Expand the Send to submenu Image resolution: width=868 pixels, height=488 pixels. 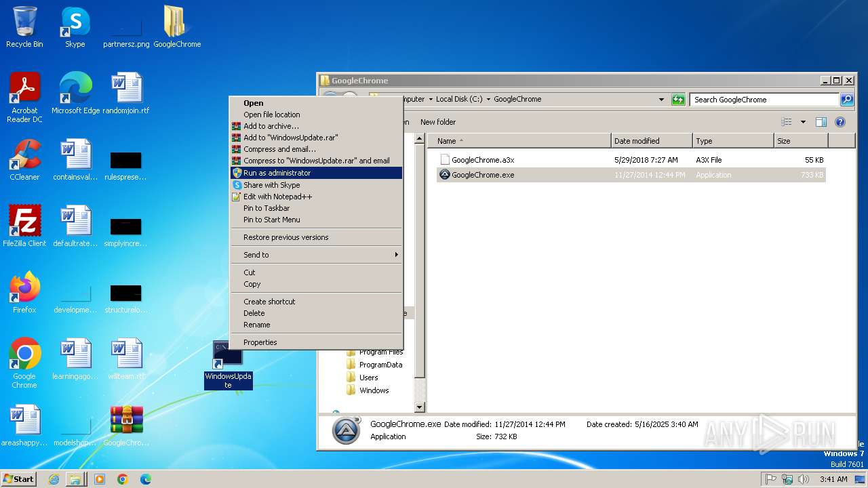point(315,255)
